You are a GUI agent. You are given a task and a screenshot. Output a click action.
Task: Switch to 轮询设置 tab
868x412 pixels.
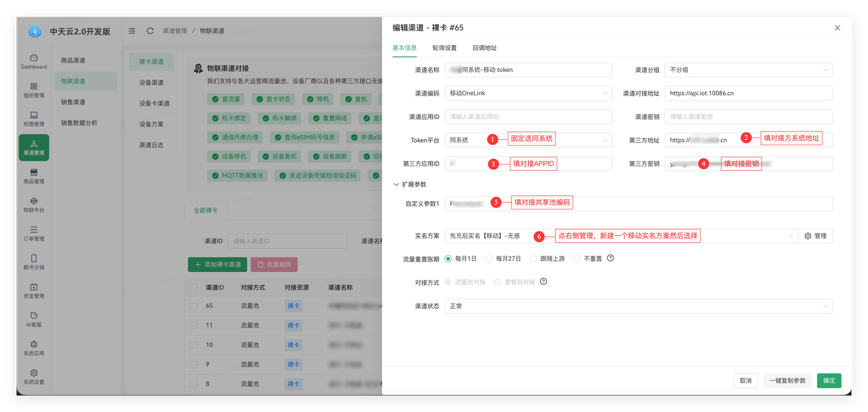pos(445,48)
